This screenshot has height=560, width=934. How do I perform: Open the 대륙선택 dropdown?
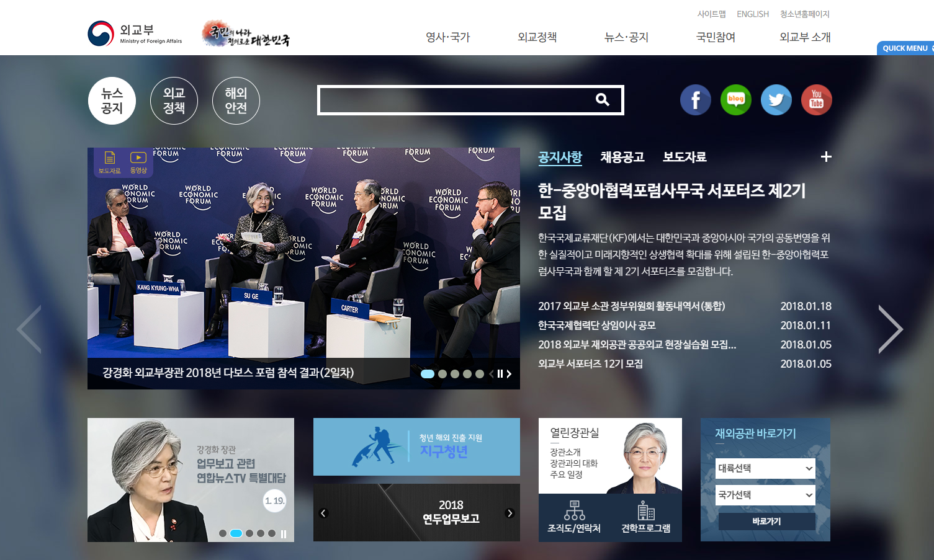click(x=765, y=468)
